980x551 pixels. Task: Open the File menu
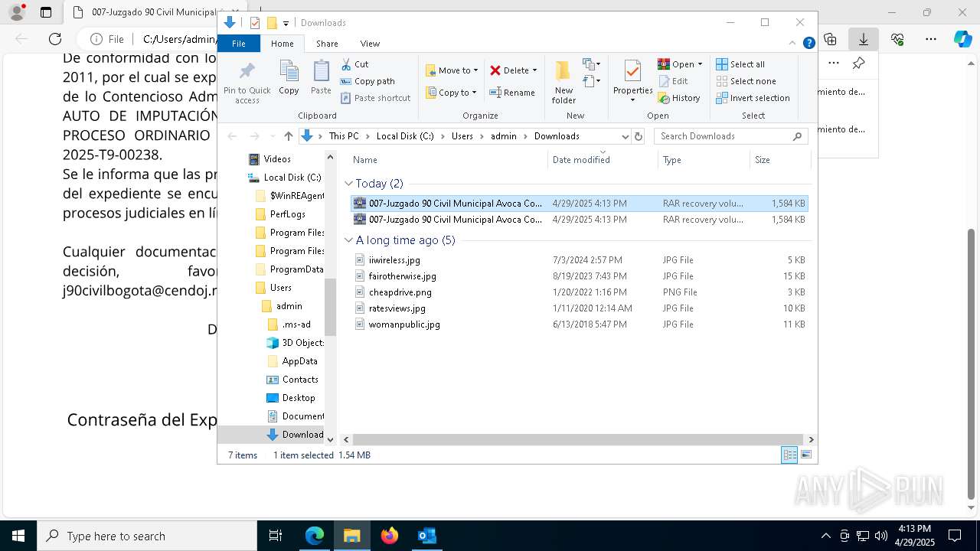pyautogui.click(x=239, y=44)
